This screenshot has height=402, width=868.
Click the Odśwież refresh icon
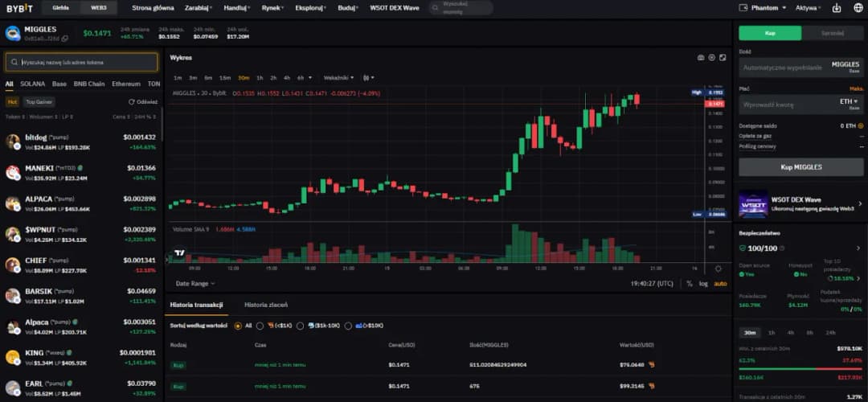coord(132,102)
